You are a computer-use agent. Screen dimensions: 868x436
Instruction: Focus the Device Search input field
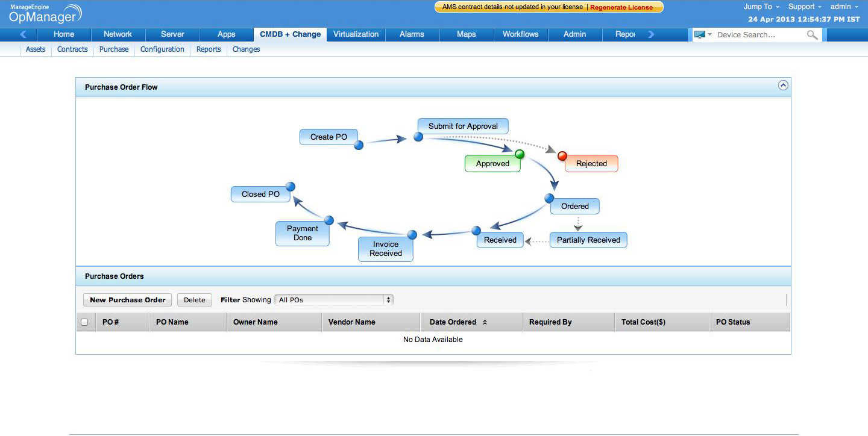(761, 35)
